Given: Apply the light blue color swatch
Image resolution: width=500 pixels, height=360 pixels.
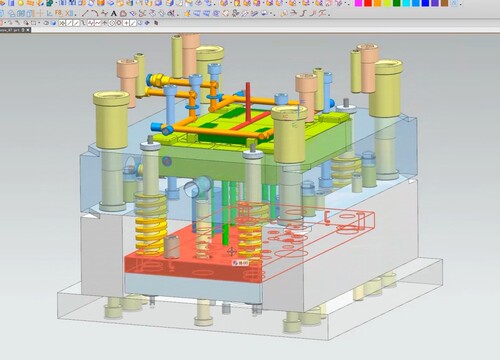Looking at the screenshot, I should 416,3.
